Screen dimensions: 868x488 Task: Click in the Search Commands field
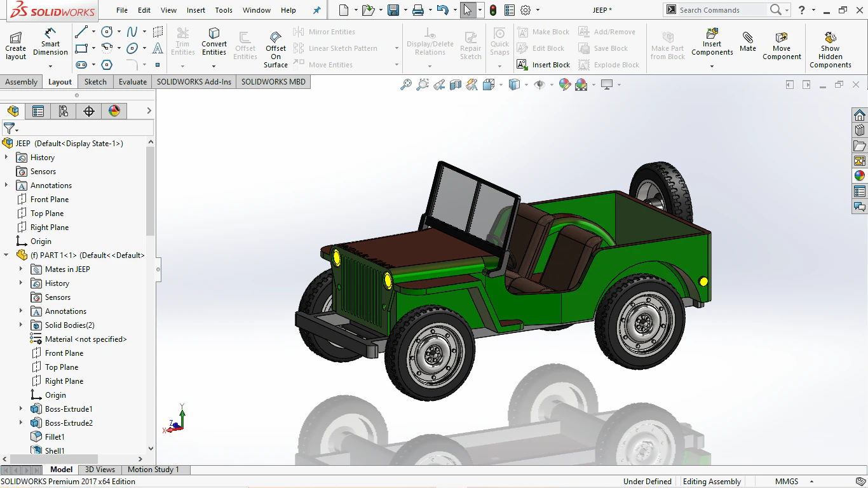[x=721, y=10]
